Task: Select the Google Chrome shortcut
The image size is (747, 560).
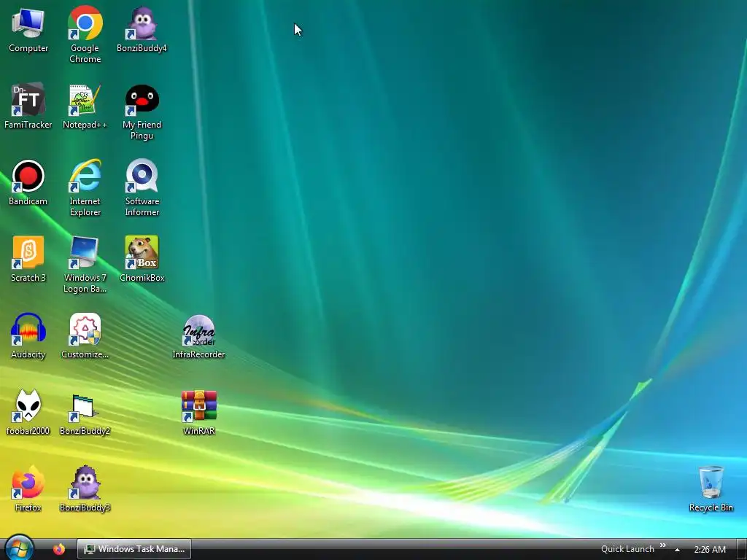Action: pyautogui.click(x=85, y=35)
